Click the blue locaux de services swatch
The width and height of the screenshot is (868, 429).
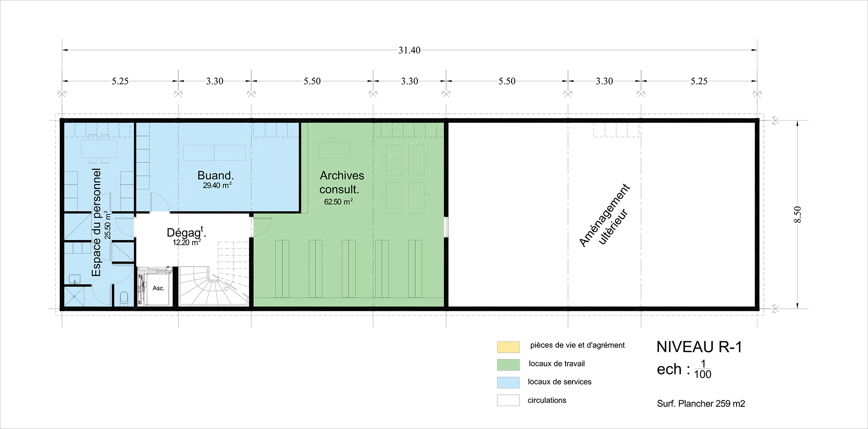pos(508,383)
